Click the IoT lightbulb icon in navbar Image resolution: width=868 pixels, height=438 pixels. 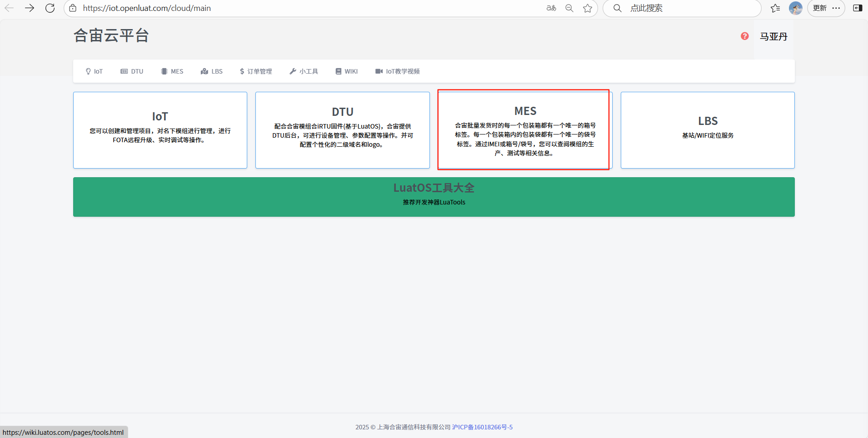(88, 71)
